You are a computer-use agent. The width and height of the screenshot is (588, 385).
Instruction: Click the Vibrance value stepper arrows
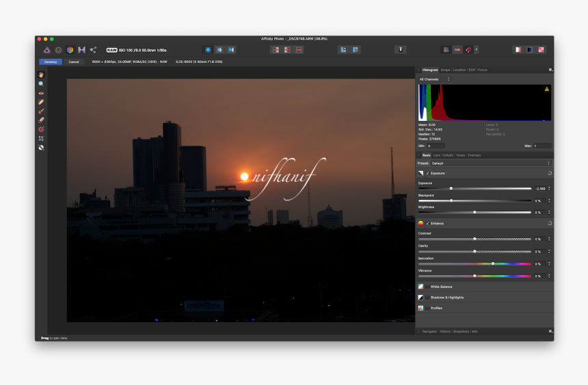pos(550,276)
